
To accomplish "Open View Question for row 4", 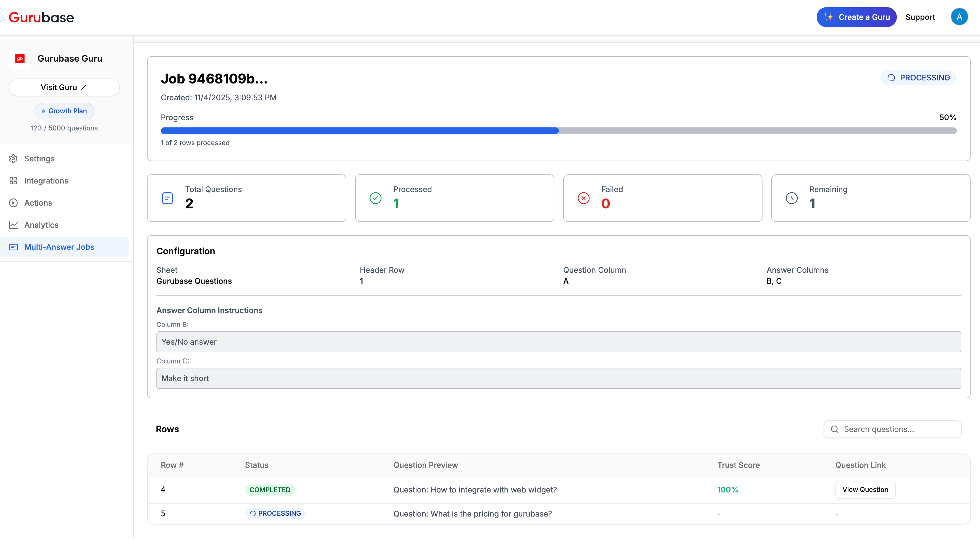I will click(x=865, y=489).
